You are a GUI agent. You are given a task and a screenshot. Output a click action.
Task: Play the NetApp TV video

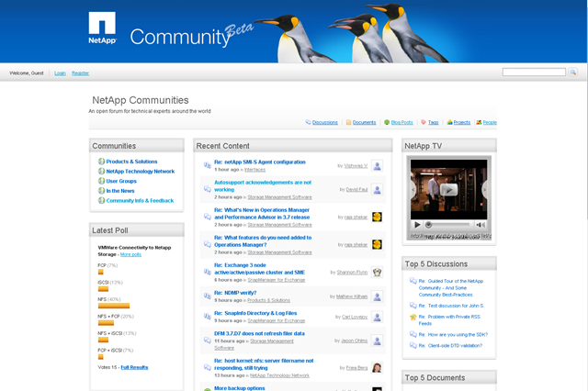pos(417,224)
